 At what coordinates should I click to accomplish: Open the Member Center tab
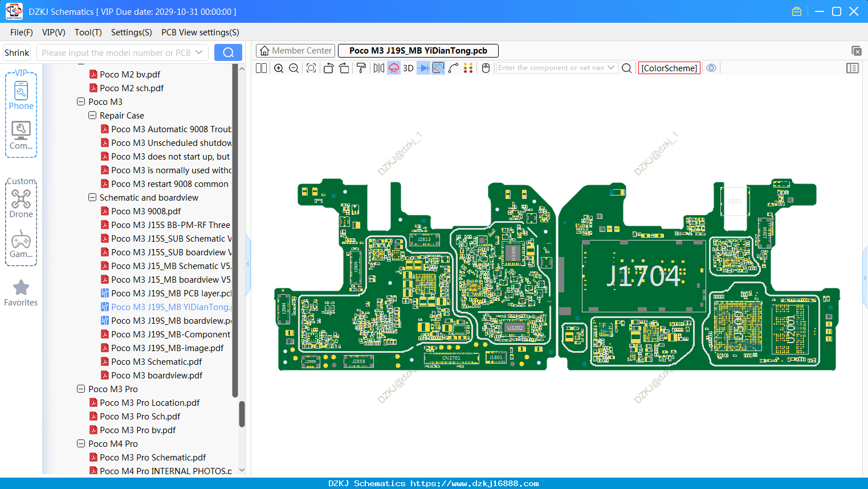pos(295,51)
